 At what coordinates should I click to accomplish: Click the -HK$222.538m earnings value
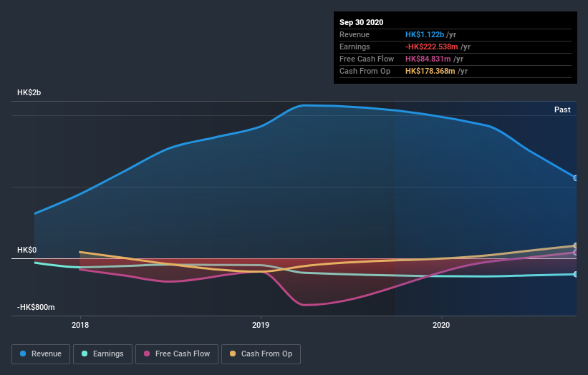point(432,47)
